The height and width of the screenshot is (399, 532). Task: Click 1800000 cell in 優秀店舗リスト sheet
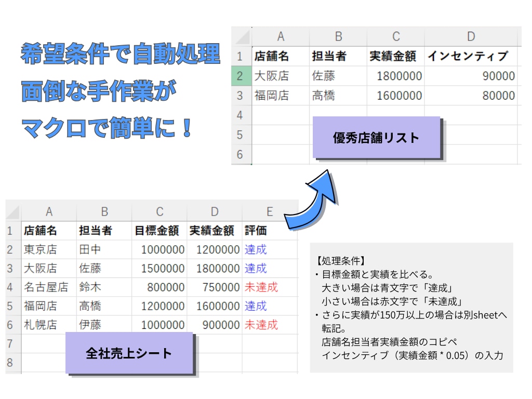tap(396, 76)
